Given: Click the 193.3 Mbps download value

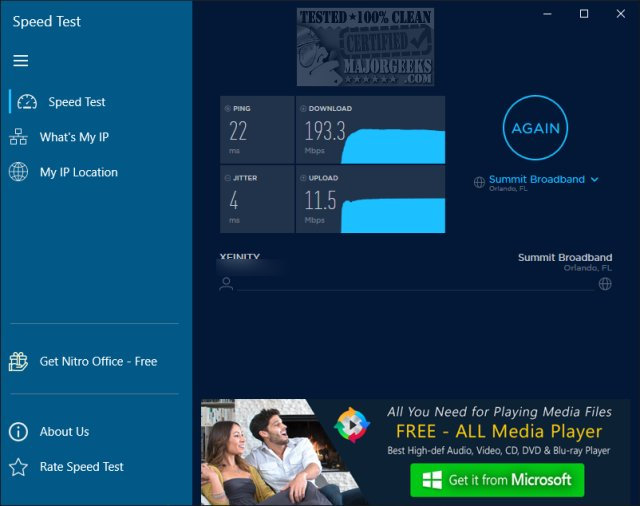Looking at the screenshot, I should [x=325, y=131].
